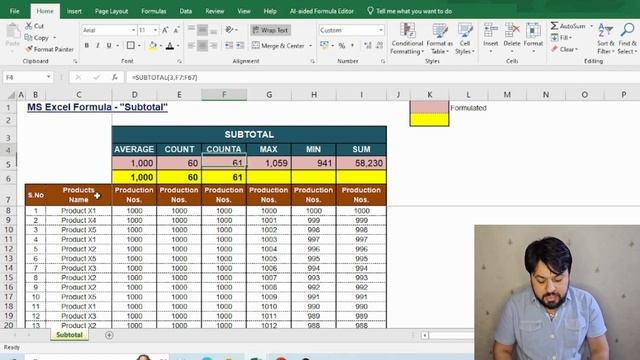The height and width of the screenshot is (360, 640).
Task: Open Merge & Center dropdown arrow
Action: pos(311,46)
